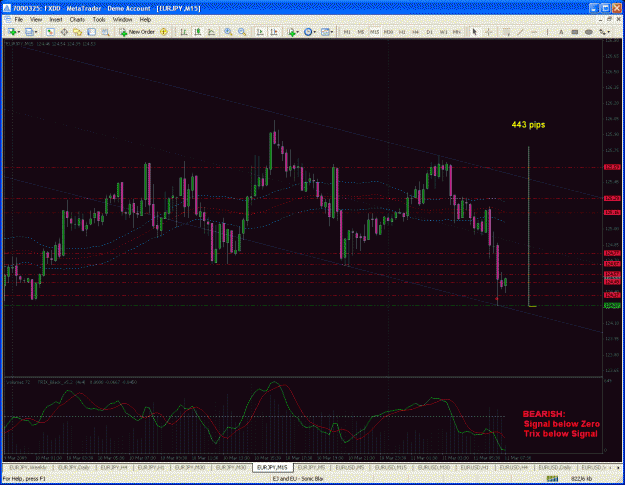This screenshot has width=625, height=485.
Task: Select the Crosshair tool
Action: [x=488, y=32]
